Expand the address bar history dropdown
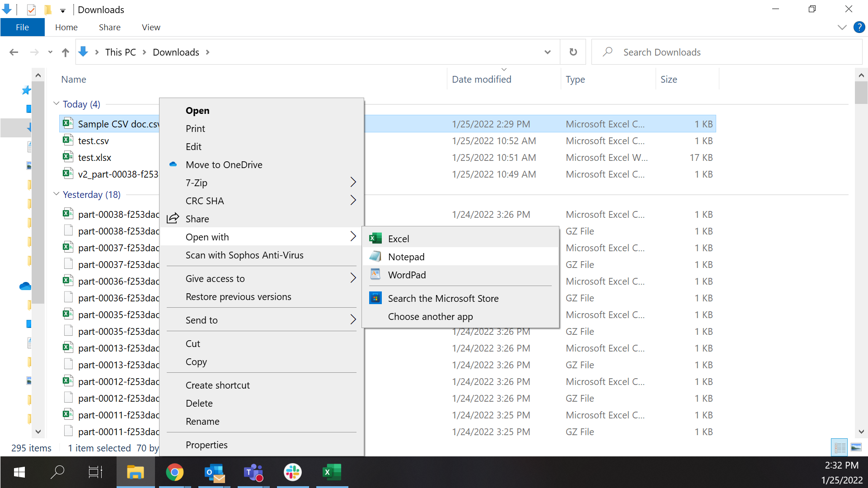Image resolution: width=868 pixels, height=488 pixels. 547,52
